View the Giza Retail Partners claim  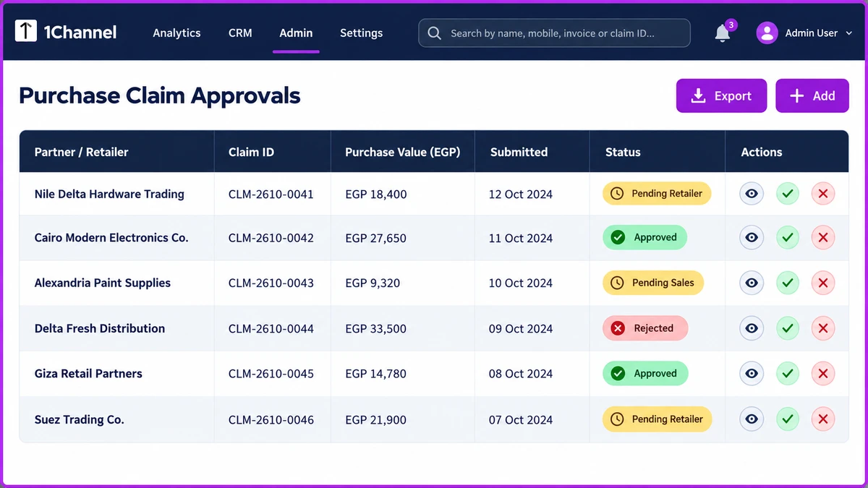coord(752,374)
